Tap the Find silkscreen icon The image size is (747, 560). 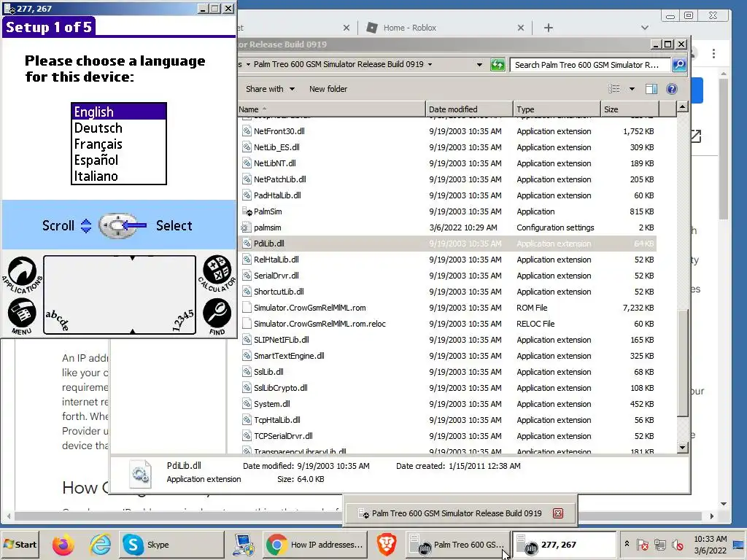tap(217, 316)
